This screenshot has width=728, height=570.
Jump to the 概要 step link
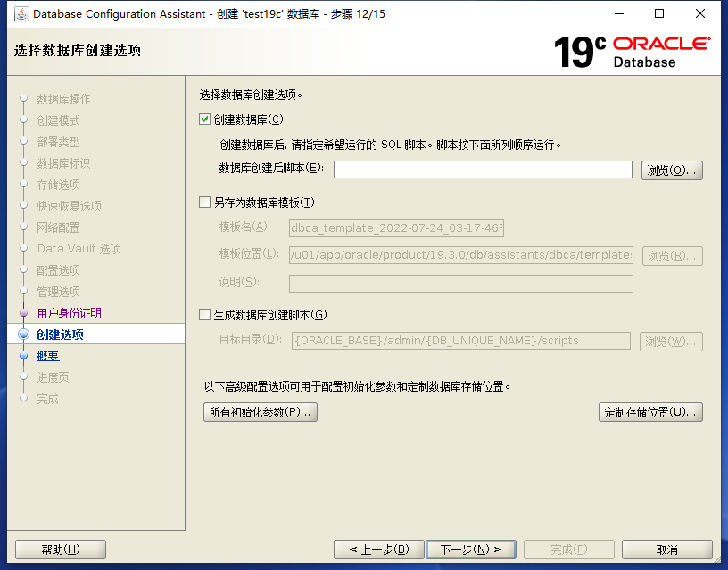pos(48,356)
